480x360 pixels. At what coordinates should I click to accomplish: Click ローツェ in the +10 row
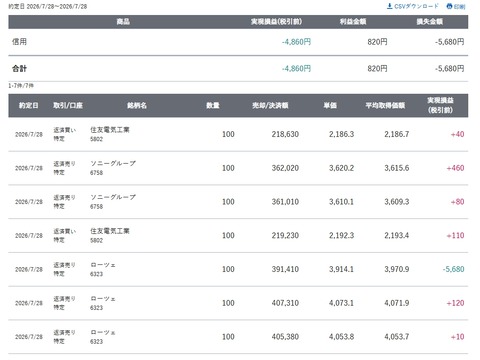103,332
